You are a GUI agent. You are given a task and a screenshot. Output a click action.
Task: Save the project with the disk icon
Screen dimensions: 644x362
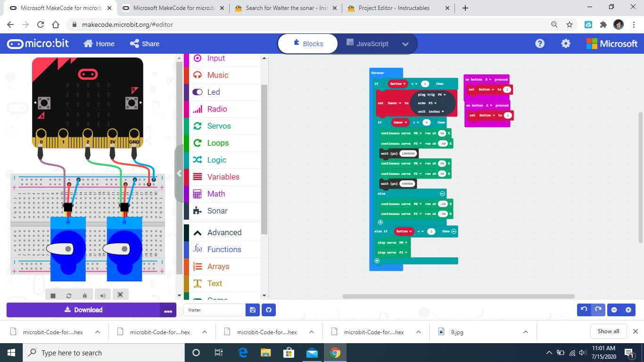252,310
